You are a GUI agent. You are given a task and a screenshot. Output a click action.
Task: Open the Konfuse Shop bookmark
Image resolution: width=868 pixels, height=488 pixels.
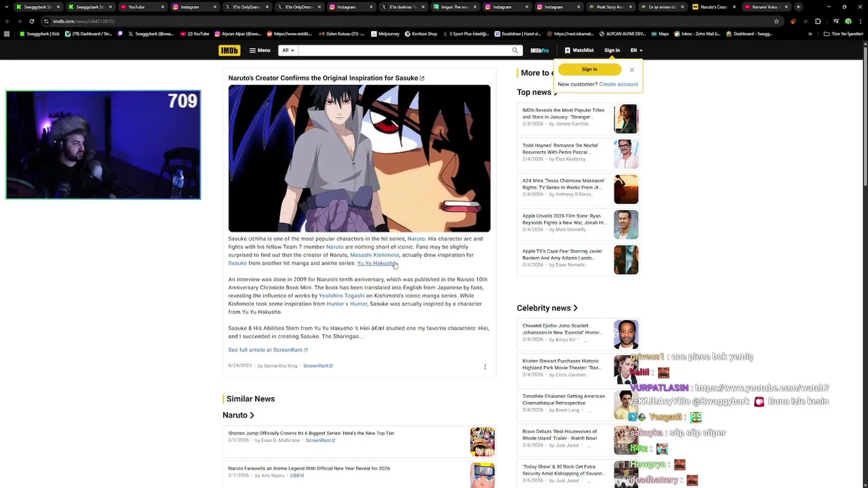tap(421, 34)
